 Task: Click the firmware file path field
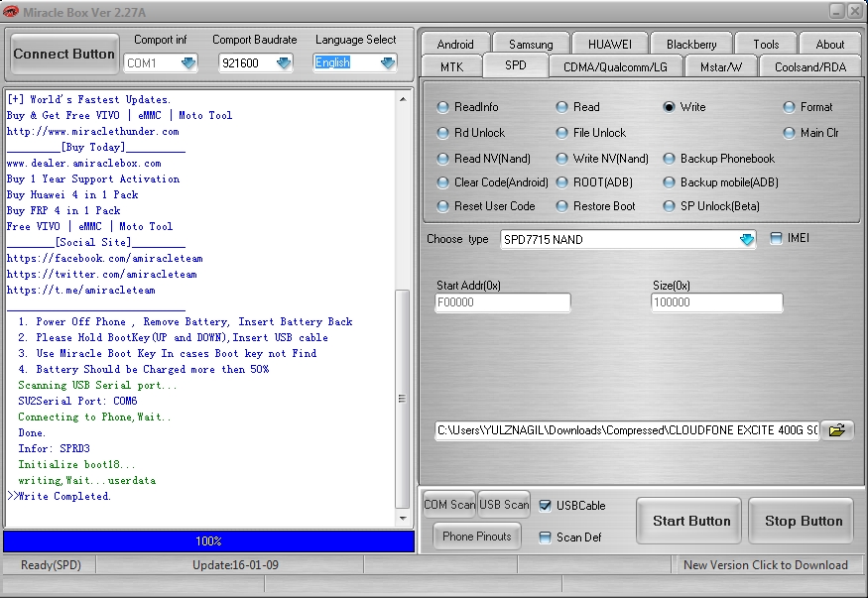point(627,430)
